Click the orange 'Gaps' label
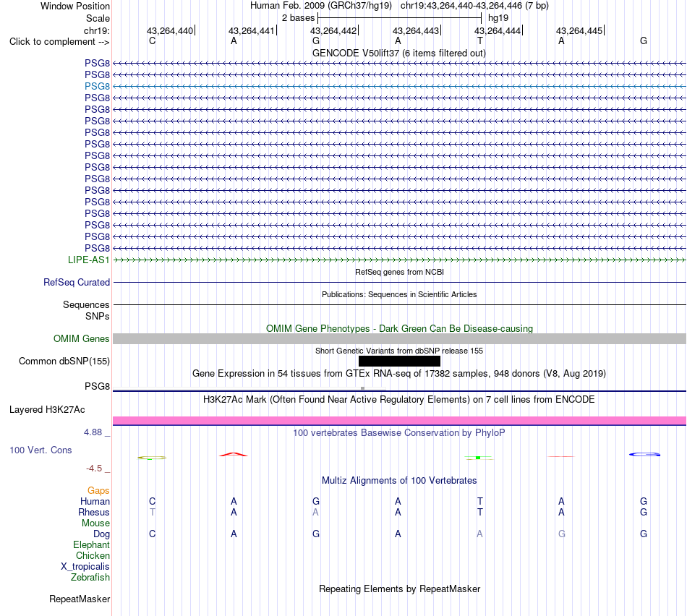The width and height of the screenshot is (687, 616). coord(98,491)
